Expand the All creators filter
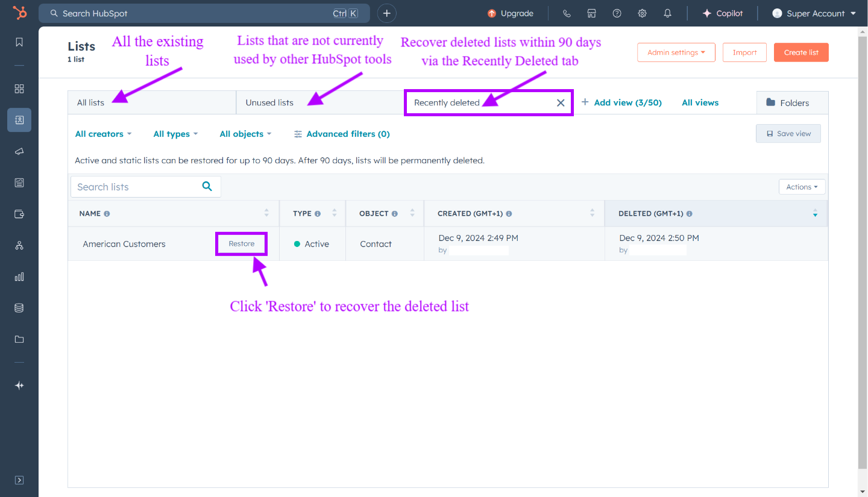The width and height of the screenshot is (868, 497). [103, 134]
